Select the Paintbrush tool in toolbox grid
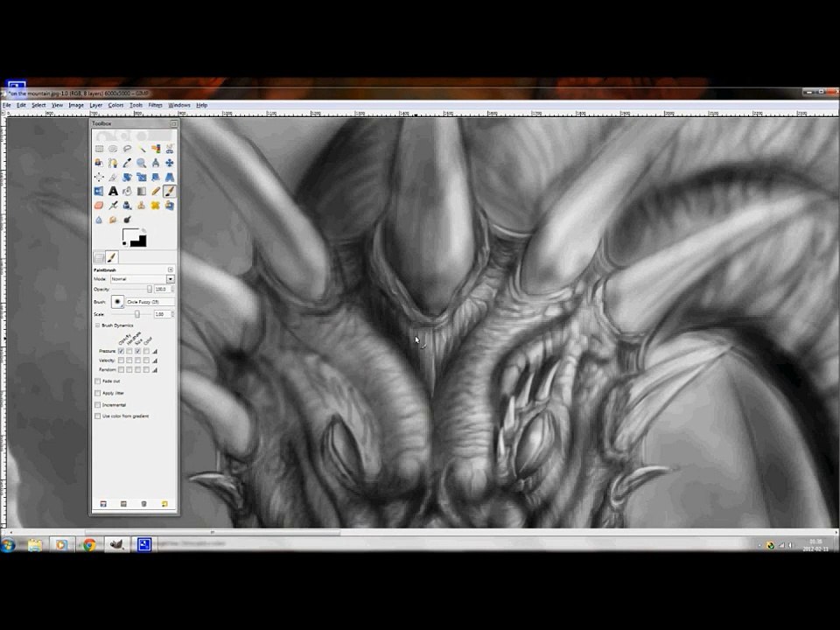Viewport: 840px width, 630px height. 169,192
